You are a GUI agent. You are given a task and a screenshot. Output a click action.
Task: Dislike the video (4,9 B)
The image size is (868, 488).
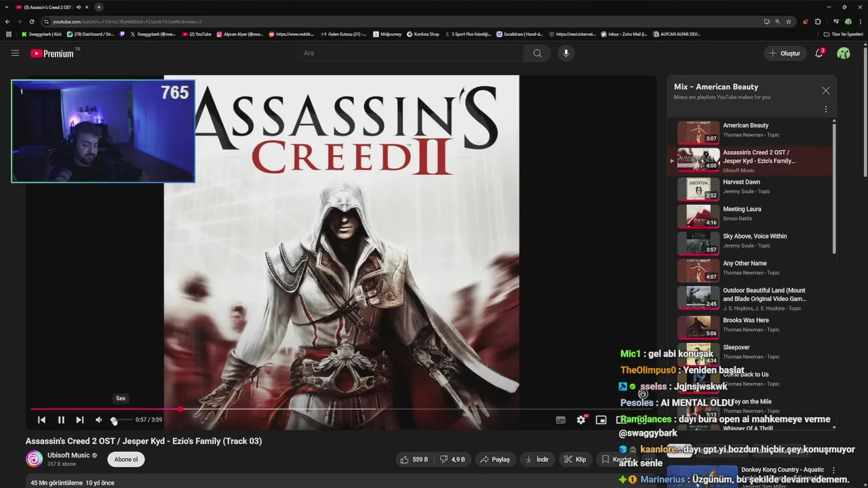click(x=453, y=459)
